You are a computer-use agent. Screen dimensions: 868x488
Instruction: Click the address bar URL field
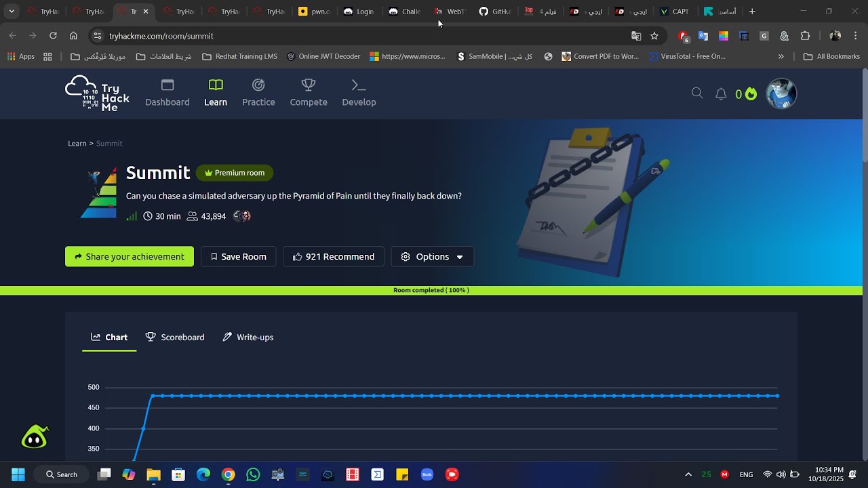(366, 36)
